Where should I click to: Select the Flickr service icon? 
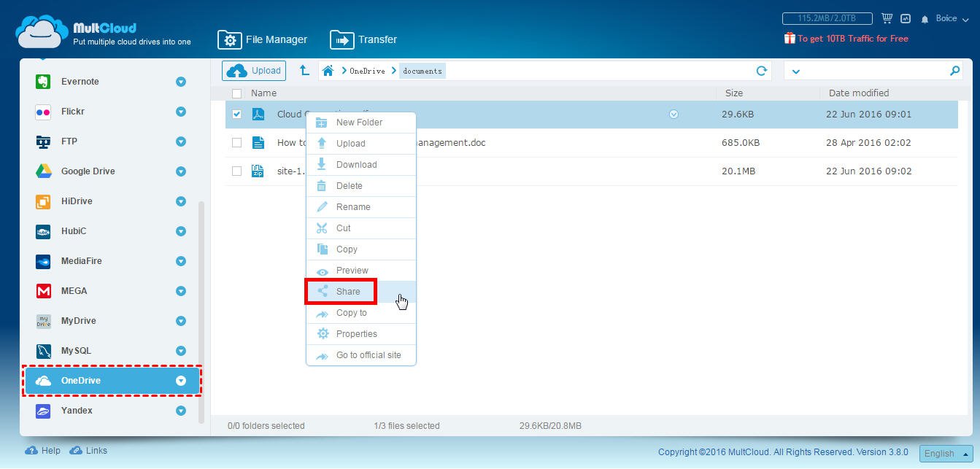pos(43,112)
